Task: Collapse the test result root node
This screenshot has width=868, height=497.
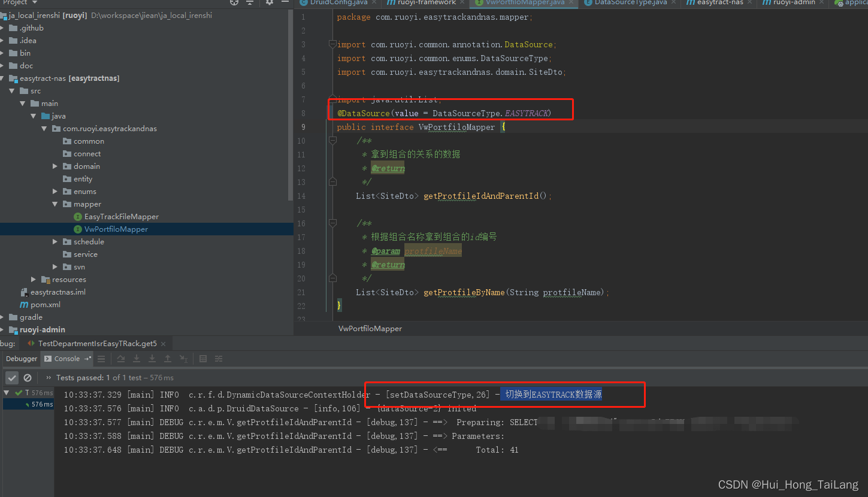Action: (x=7, y=393)
